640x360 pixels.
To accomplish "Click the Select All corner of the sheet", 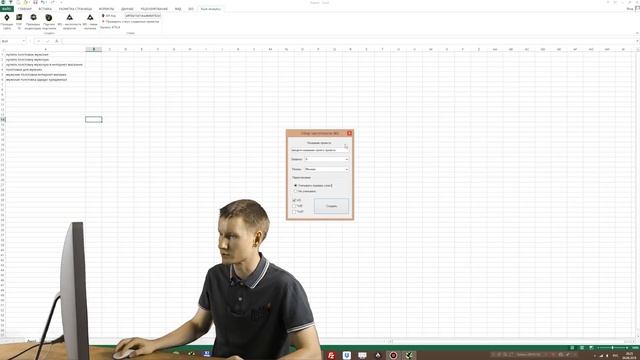I will pos(2,49).
